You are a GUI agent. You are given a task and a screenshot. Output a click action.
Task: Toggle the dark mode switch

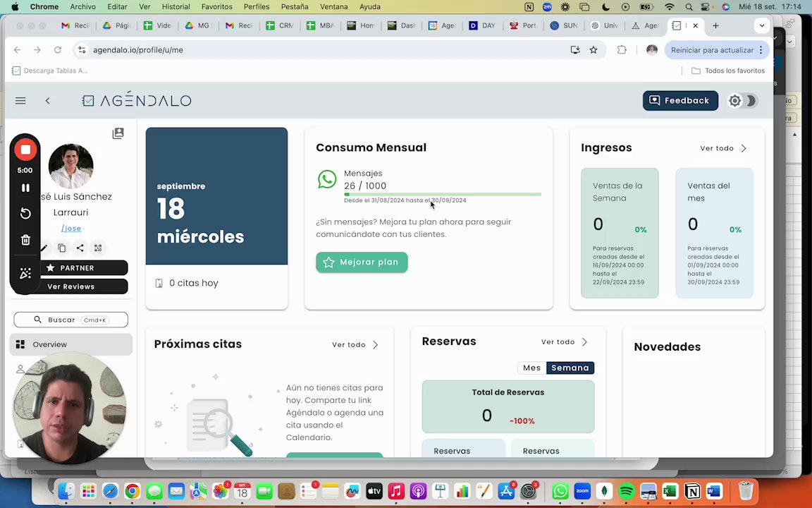click(743, 101)
